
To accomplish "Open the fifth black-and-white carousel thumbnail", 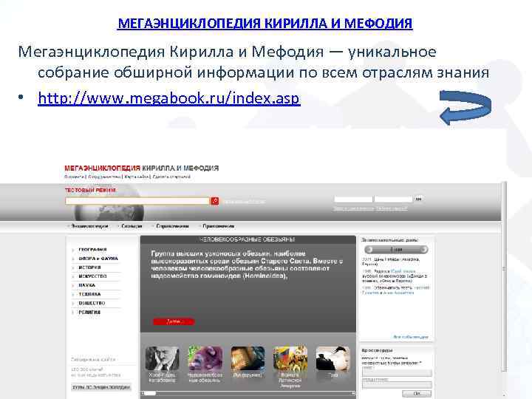I will click(x=333, y=358).
